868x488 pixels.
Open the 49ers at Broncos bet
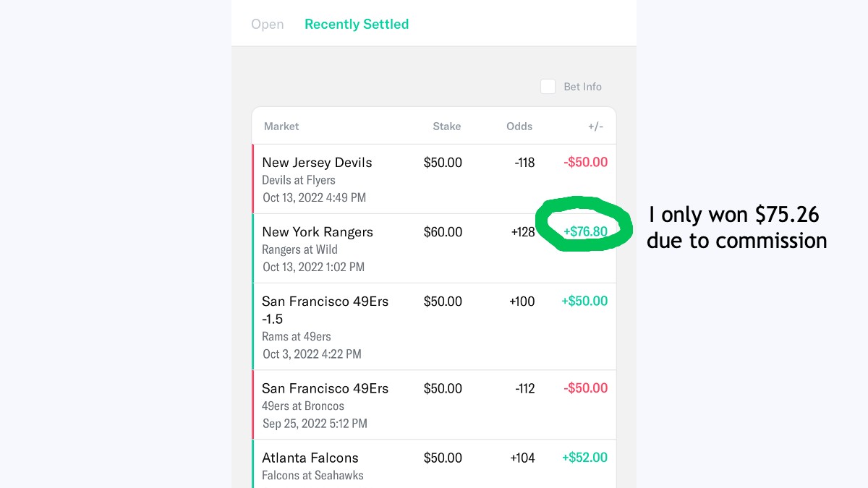pyautogui.click(x=434, y=405)
